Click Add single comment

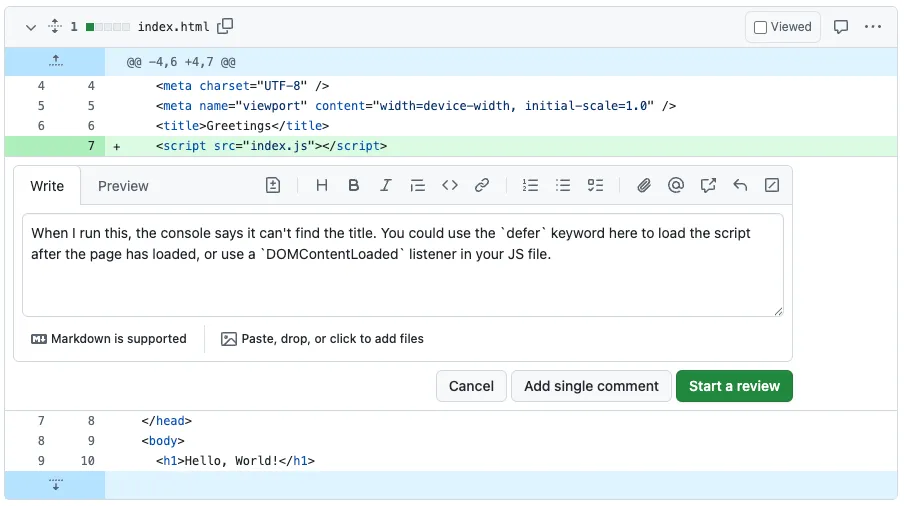click(591, 386)
